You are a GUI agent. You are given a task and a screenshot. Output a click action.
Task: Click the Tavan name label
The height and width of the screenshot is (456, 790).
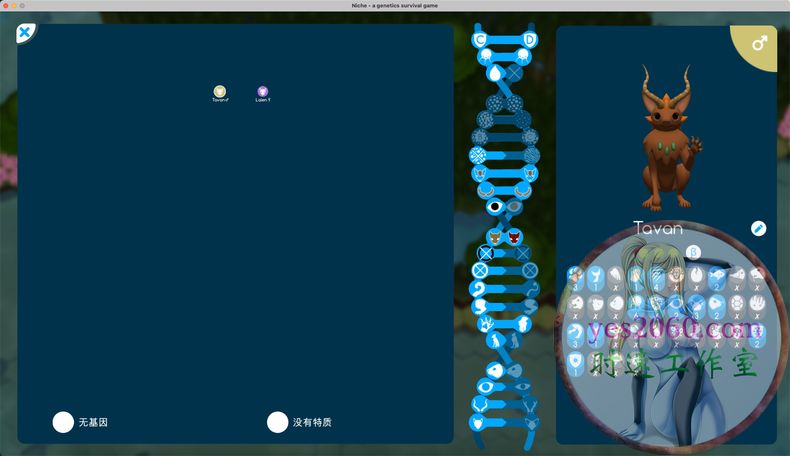(x=658, y=229)
